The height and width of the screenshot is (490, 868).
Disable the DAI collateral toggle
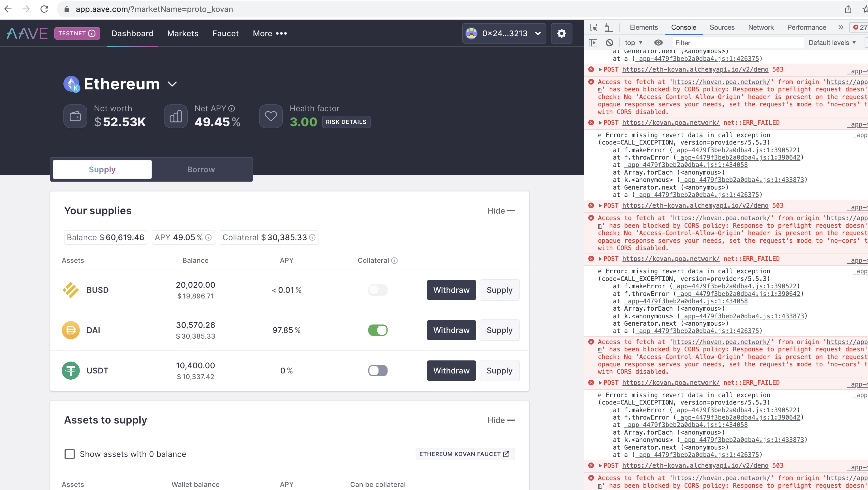(378, 330)
